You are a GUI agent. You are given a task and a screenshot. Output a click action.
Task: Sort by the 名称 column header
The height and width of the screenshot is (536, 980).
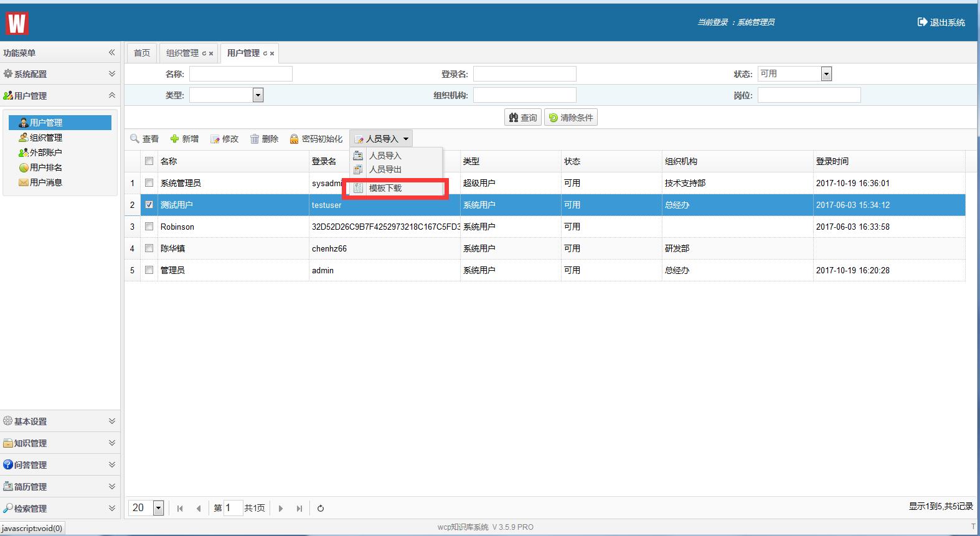pos(233,161)
